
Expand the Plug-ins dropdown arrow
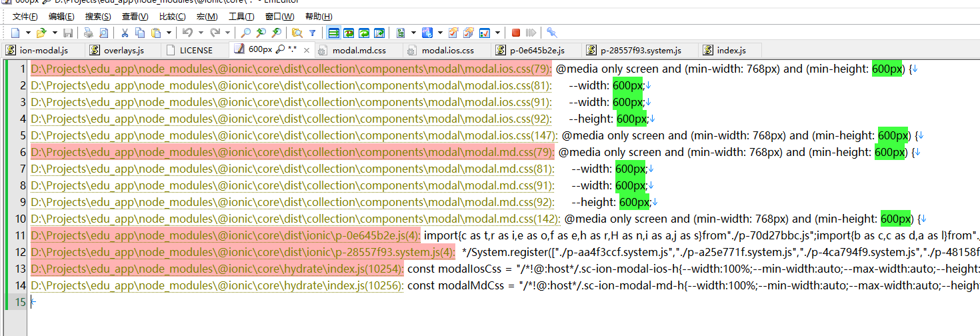pyautogui.click(x=440, y=33)
